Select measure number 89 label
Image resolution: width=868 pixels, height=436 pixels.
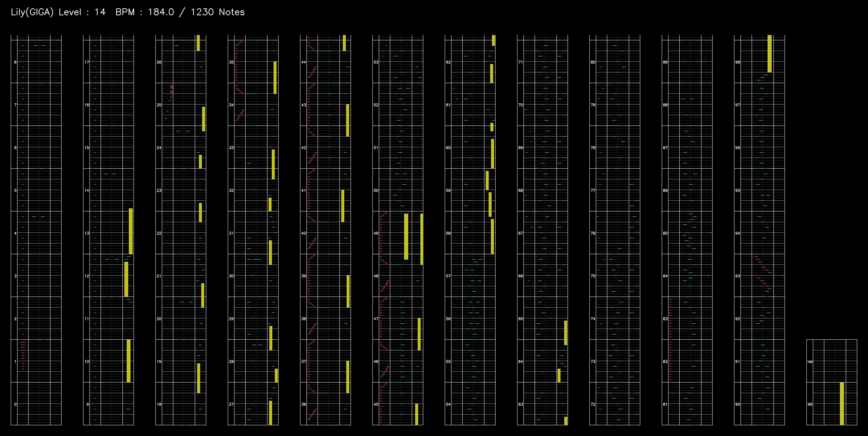665,62
